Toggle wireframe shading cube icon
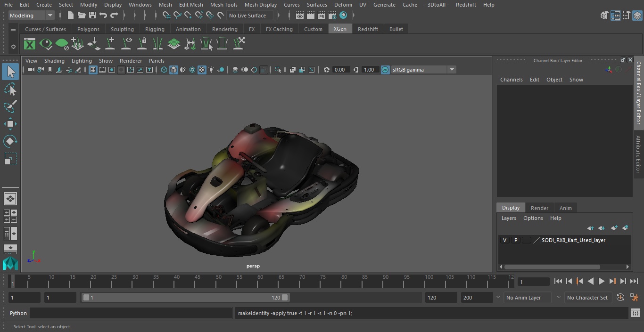 (x=164, y=70)
